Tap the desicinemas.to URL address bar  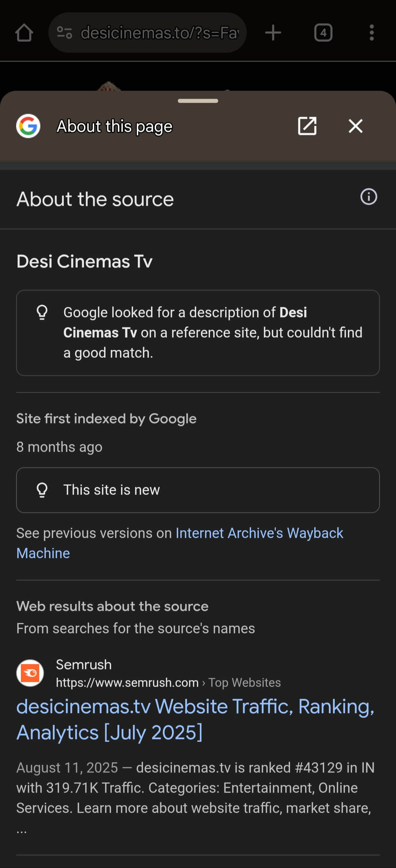(147, 33)
